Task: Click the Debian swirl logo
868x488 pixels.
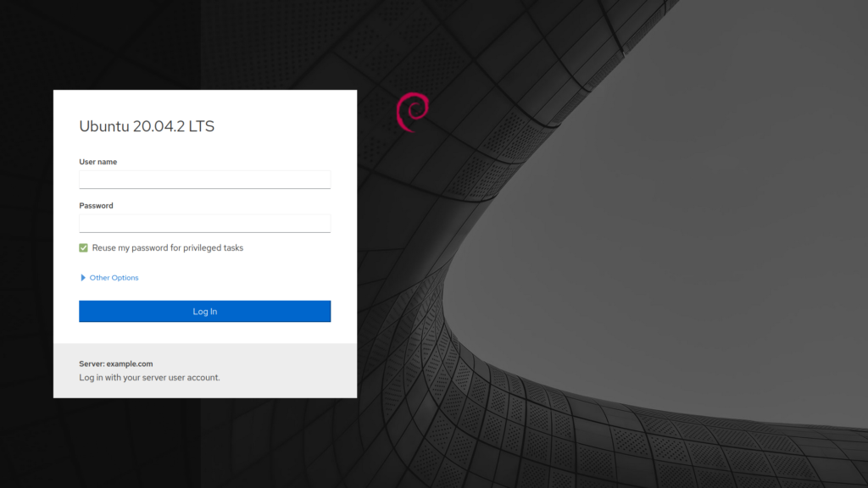Action: point(413,113)
